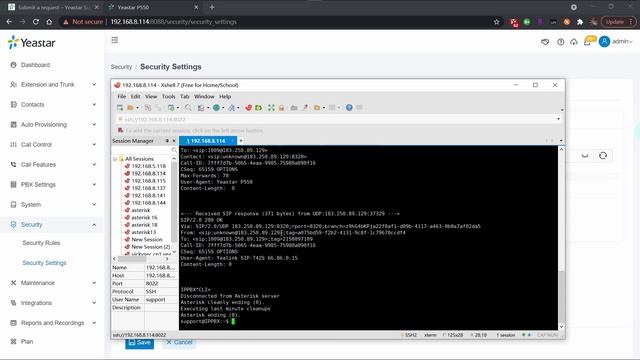Open the Xshell Tools menu
The image size is (640, 360).
(169, 97)
